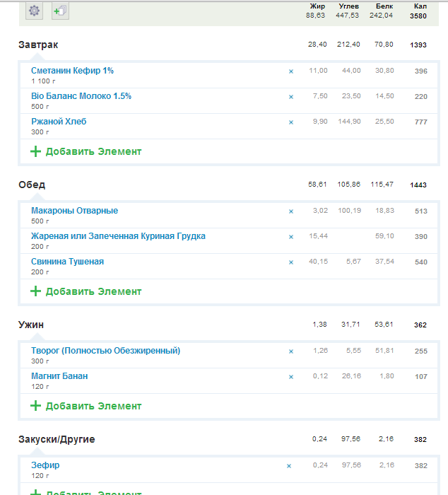Open the gear settings icon
Image resolution: width=448 pixels, height=495 pixels.
35,11
